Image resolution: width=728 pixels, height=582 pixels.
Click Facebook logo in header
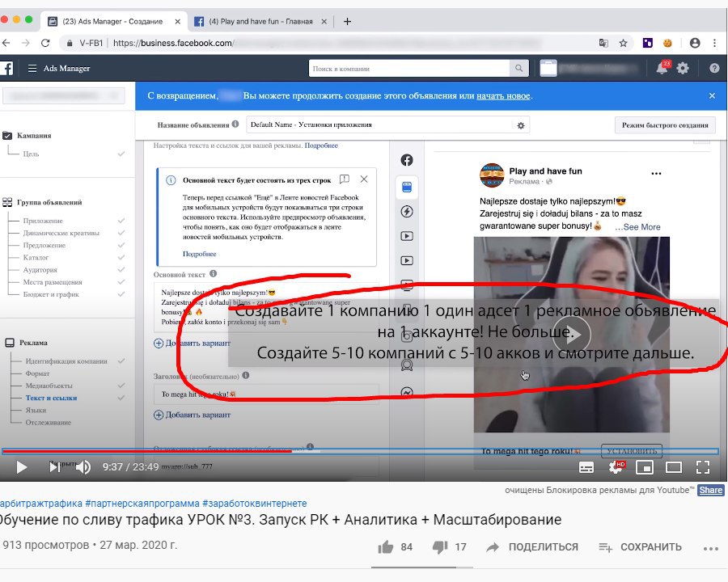tap(6, 68)
